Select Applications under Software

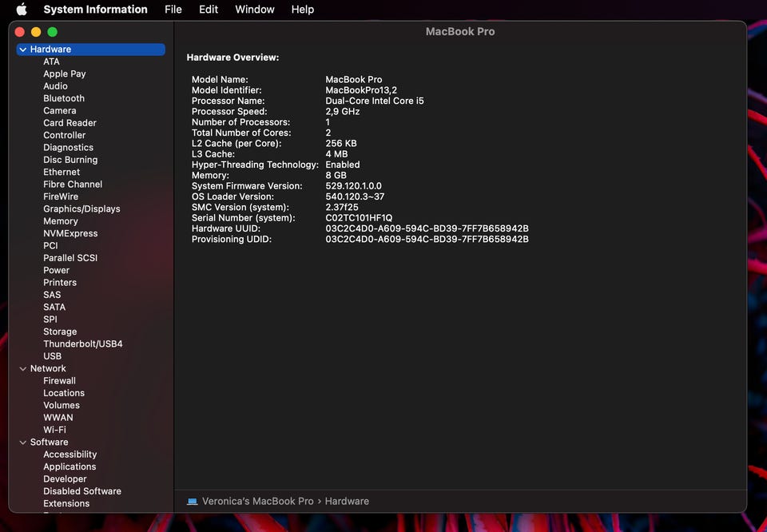pyautogui.click(x=70, y=467)
